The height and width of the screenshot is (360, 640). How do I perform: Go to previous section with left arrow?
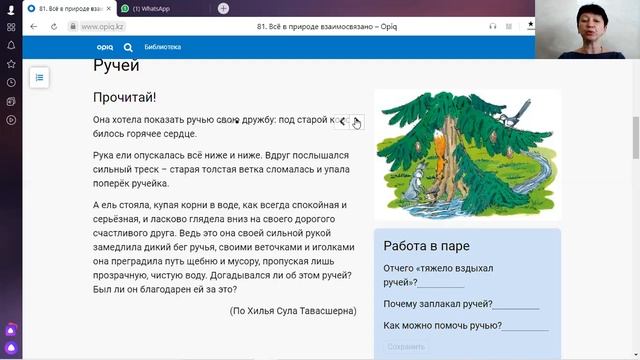coord(342,121)
